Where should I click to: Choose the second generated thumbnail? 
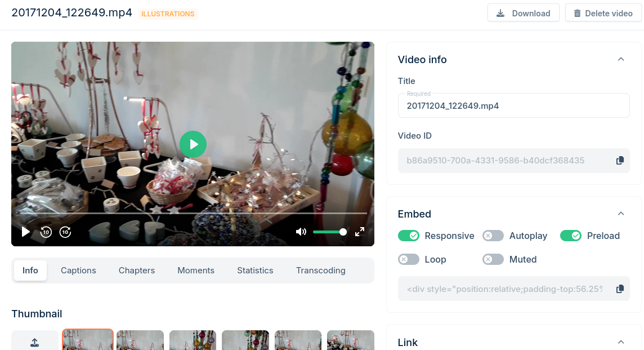point(140,340)
